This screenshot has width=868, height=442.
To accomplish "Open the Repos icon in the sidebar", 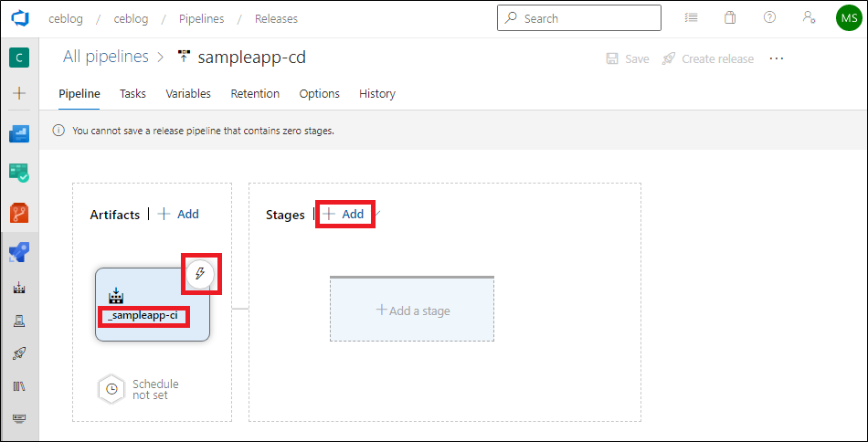I will click(x=19, y=213).
